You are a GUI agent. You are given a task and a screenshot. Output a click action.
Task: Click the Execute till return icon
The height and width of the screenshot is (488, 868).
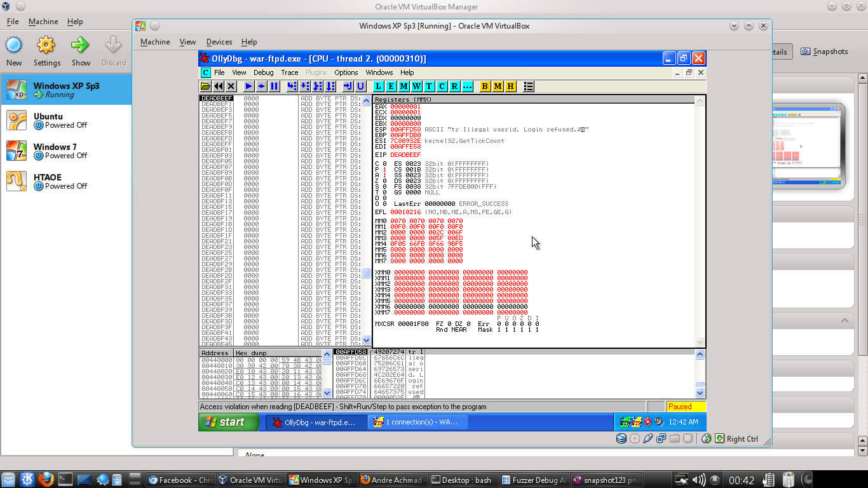(x=348, y=86)
